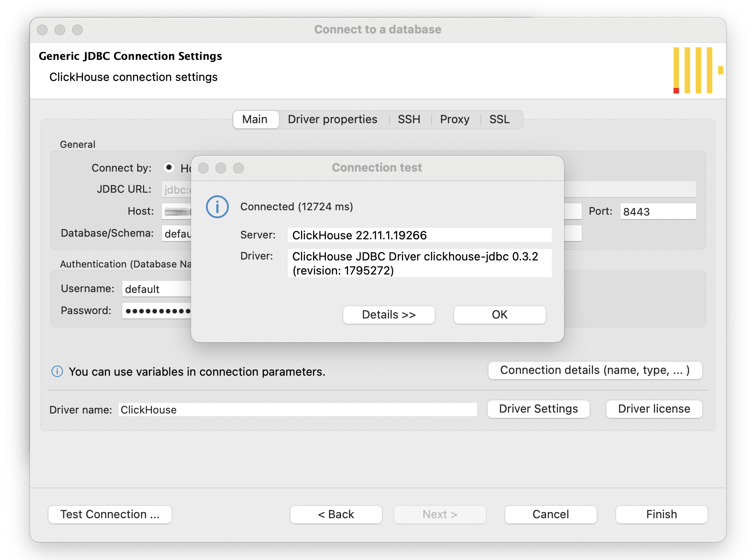The height and width of the screenshot is (560, 756).
Task: Switch to the Driver properties tab
Action: 332,119
